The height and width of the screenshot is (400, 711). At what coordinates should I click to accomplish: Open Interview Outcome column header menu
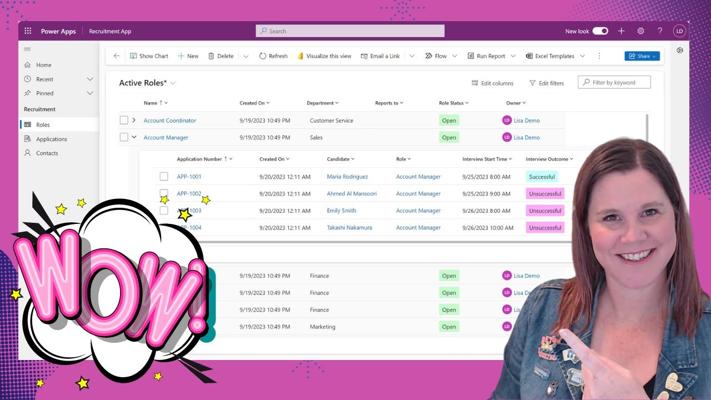click(549, 159)
